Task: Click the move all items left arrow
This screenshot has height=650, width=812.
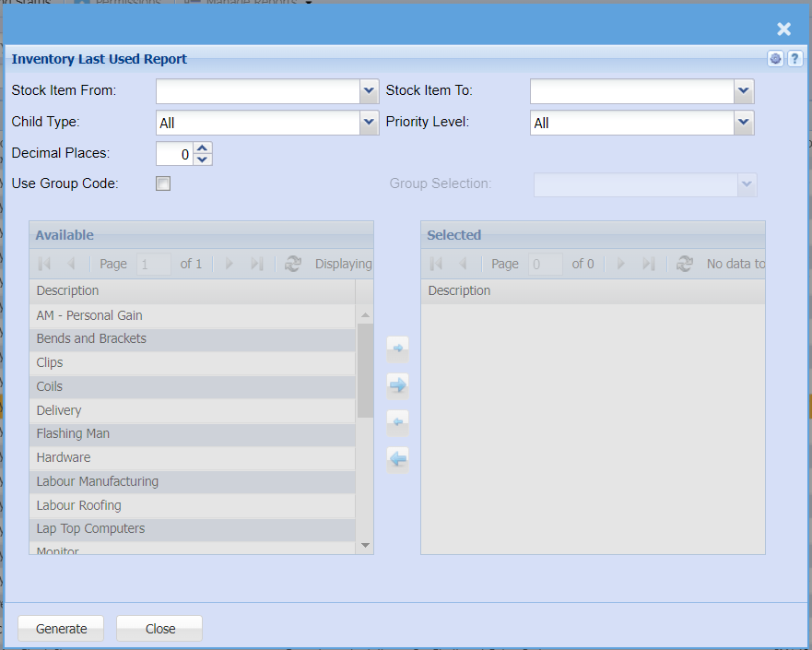Action: click(x=397, y=459)
